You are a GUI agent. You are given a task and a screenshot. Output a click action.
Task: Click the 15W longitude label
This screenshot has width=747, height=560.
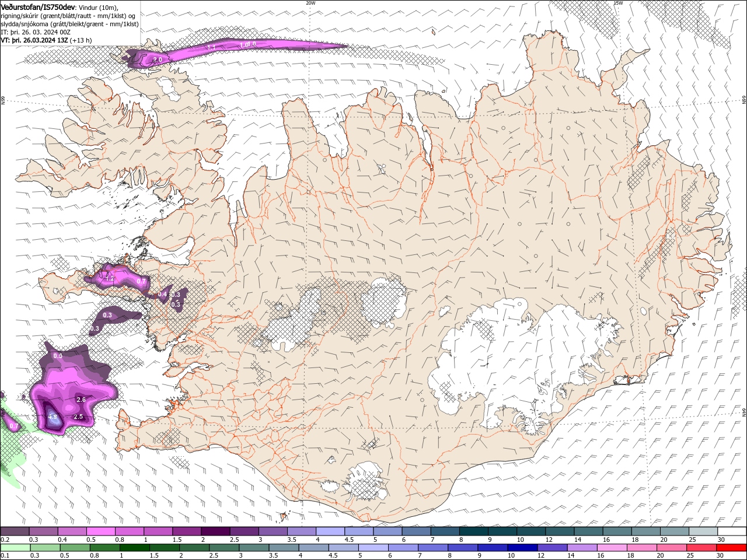pyautogui.click(x=618, y=3)
